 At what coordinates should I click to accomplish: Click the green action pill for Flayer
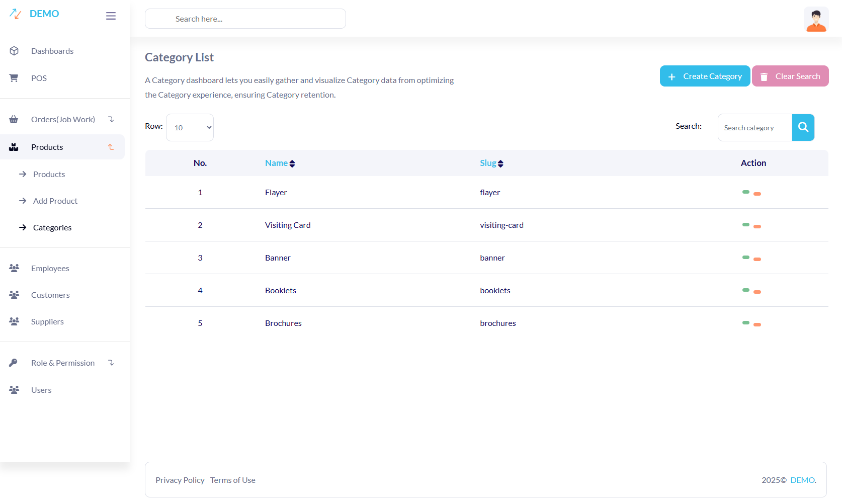tap(745, 192)
